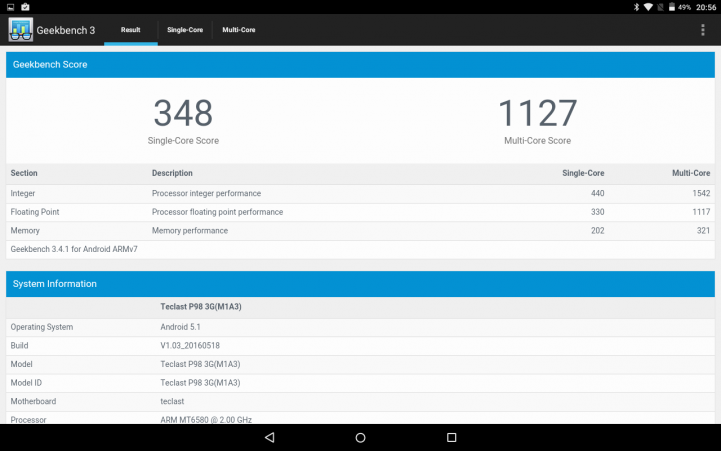
Task: Select the Integer performance row
Action: 360,193
